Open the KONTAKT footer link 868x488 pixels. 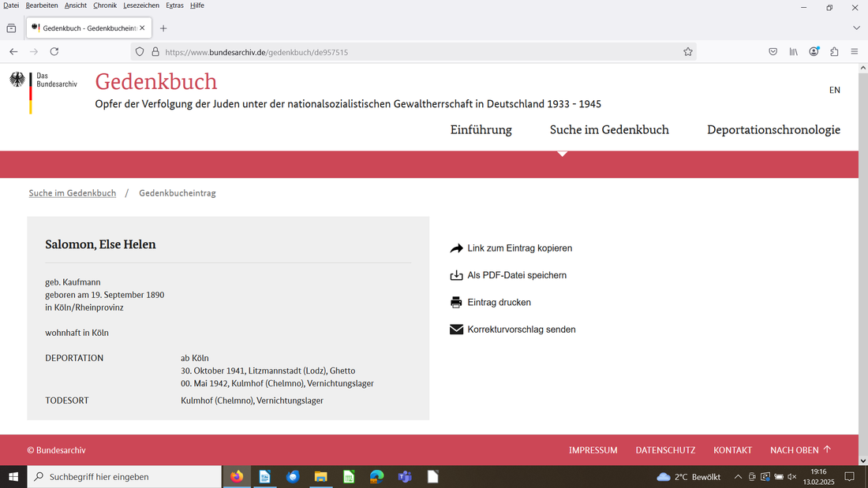coord(732,450)
